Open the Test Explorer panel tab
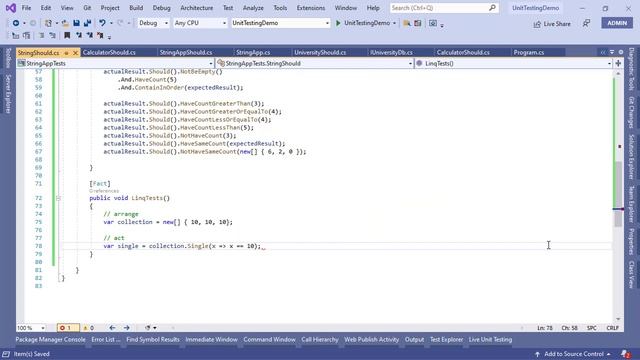The image size is (640, 360). (446, 339)
